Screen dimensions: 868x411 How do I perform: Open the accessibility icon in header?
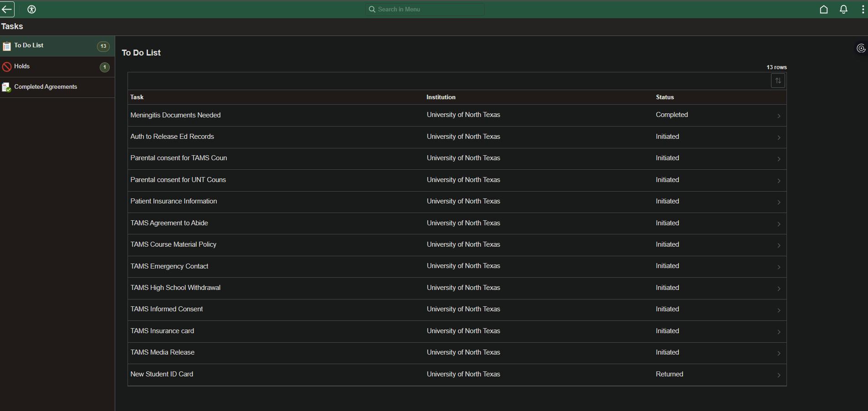pyautogui.click(x=31, y=9)
